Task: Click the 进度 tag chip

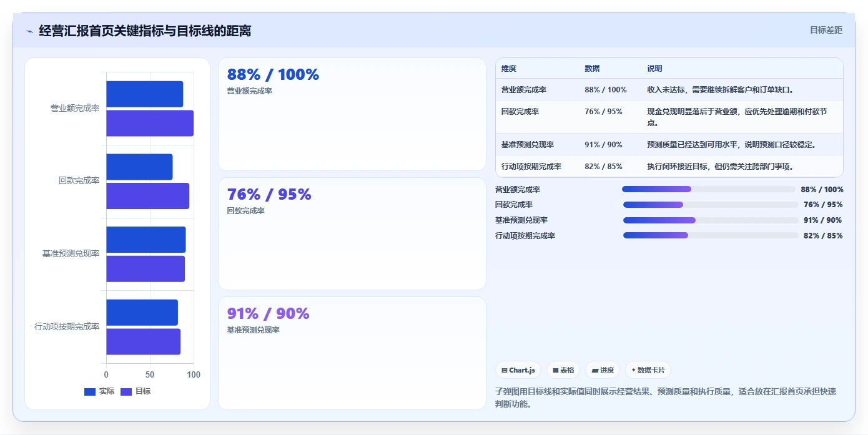Action: tap(603, 370)
